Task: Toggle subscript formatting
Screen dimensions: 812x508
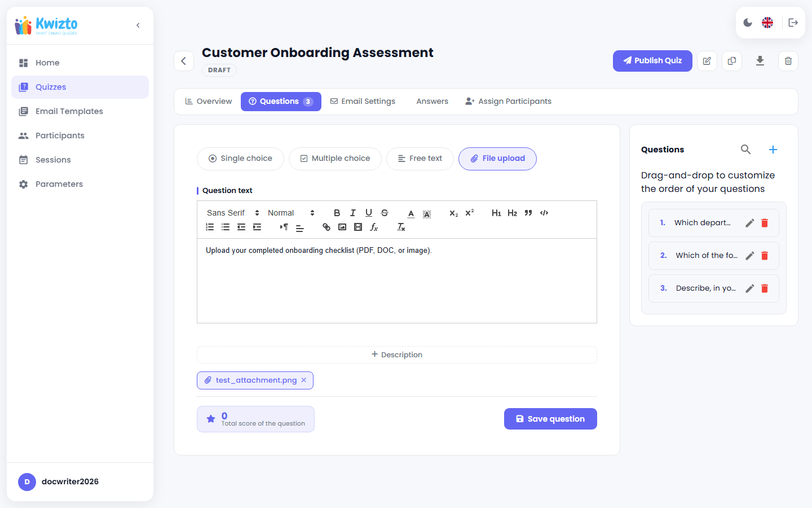Action: [x=454, y=213]
